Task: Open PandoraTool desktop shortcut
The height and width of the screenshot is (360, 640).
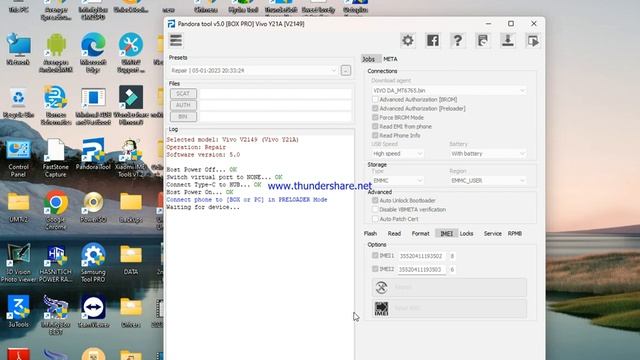Action: point(93,154)
